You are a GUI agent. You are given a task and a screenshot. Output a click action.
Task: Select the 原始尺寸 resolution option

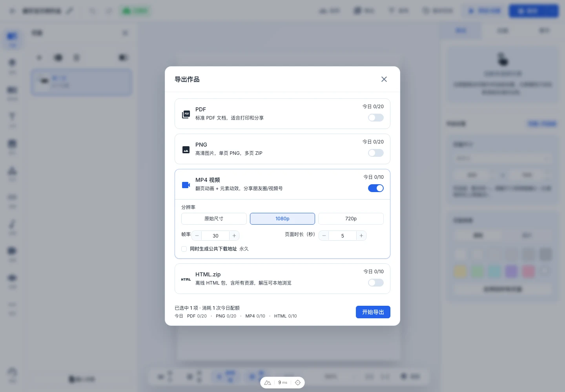(x=214, y=219)
